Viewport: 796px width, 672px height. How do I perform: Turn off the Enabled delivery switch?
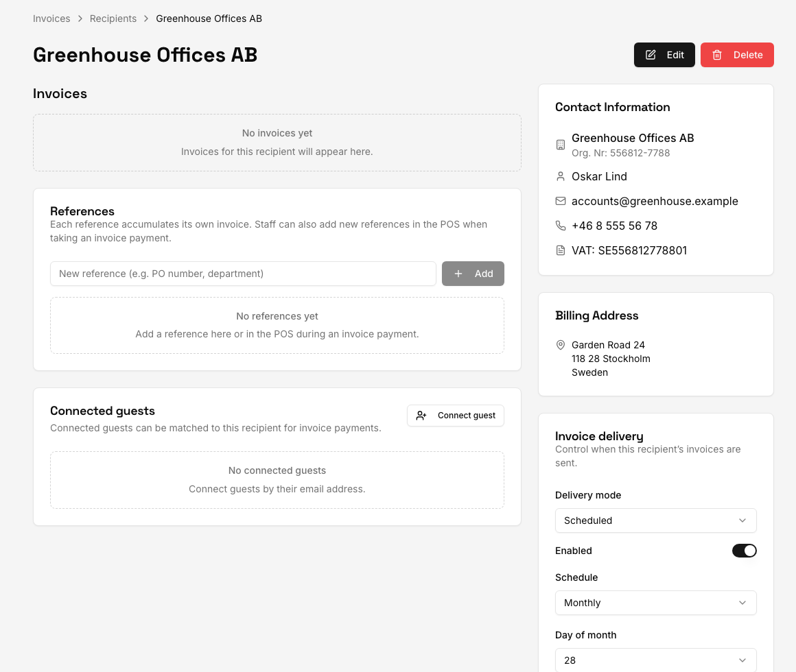click(x=745, y=551)
